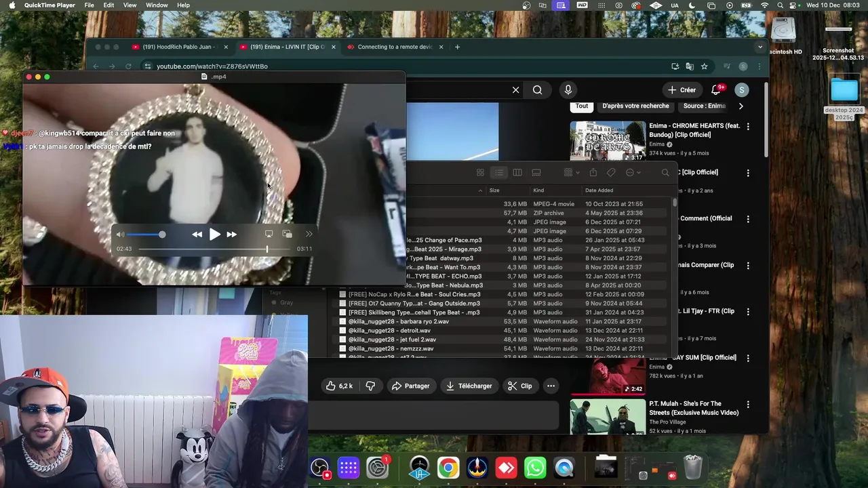This screenshot has width=868, height=488.
Task: Sort Finder list by Size column
Action: (x=494, y=190)
